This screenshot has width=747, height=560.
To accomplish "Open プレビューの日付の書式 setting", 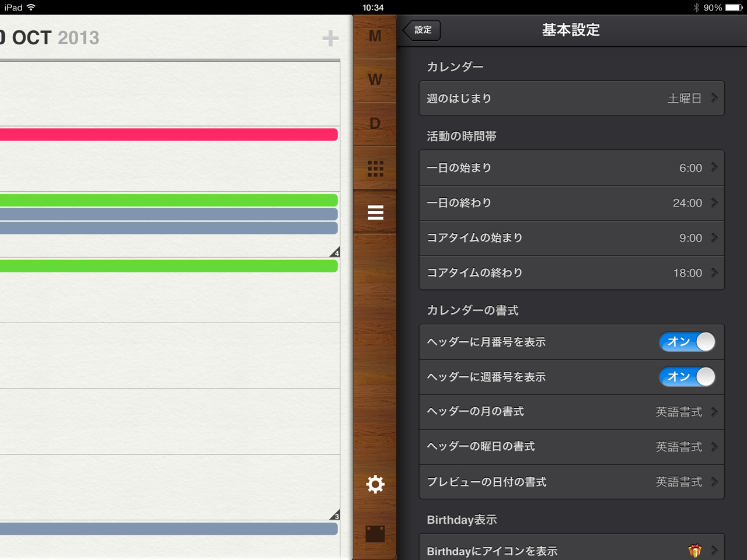I will (571, 482).
